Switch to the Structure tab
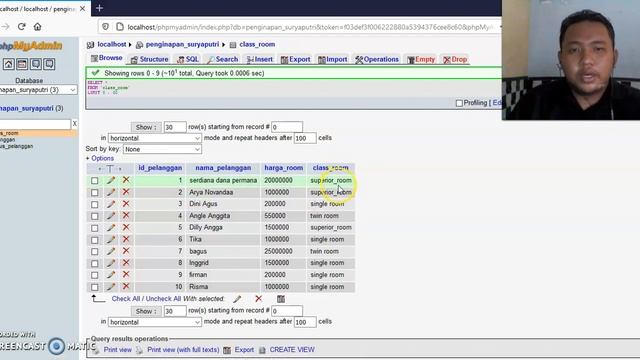 click(149, 60)
